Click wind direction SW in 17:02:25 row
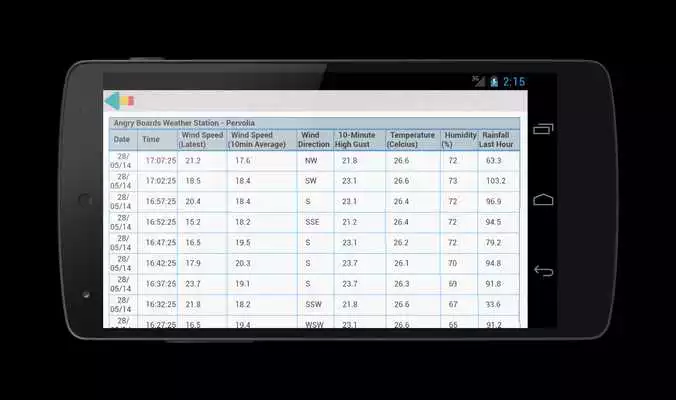 311,181
